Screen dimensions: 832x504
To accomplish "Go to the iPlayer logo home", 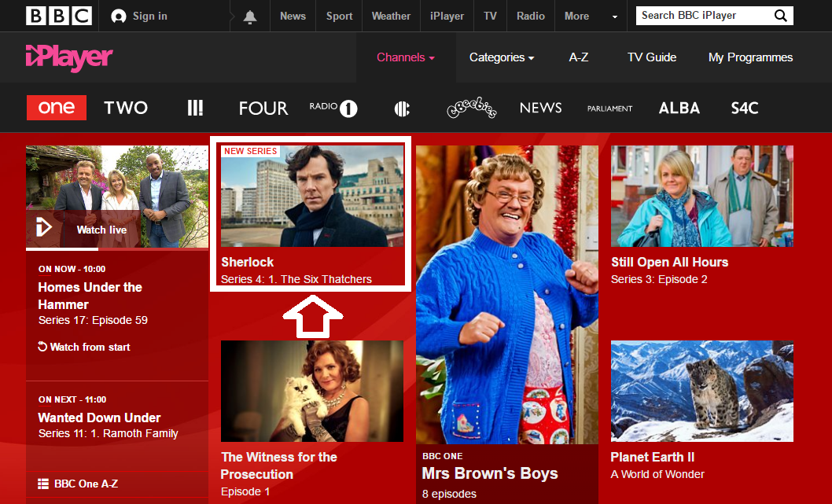I will 69,57.
